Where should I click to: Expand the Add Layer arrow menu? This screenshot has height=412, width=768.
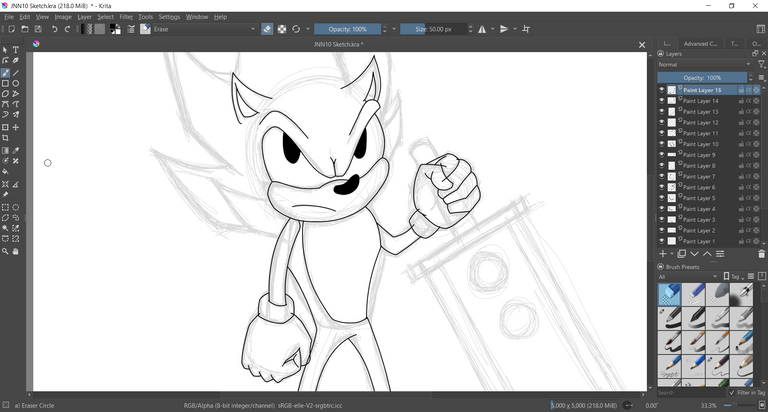672,254
